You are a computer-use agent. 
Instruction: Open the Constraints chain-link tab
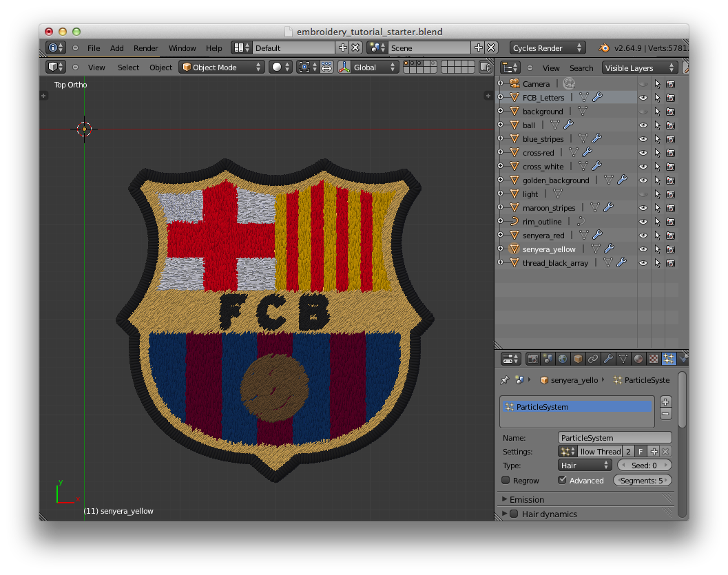[593, 359]
